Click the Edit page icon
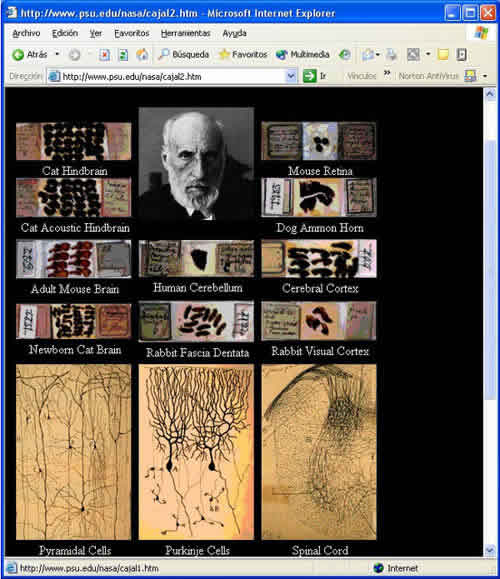The image size is (500, 579). pyautogui.click(x=413, y=55)
